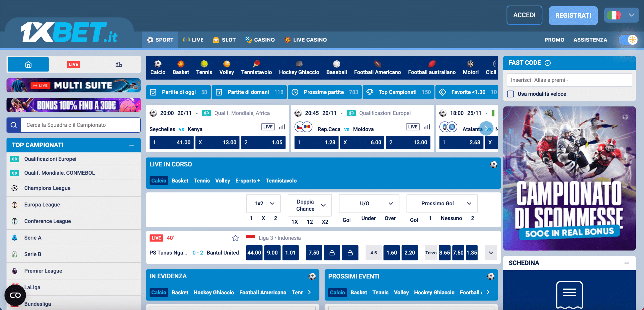Select the Tennistavolo paddle icon
The height and width of the screenshot is (310, 644).
click(256, 64)
